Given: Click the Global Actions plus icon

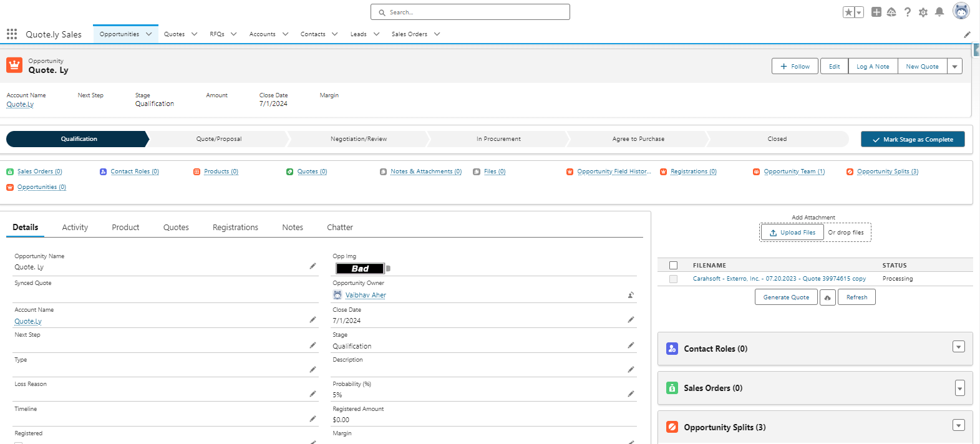Looking at the screenshot, I should point(876,12).
